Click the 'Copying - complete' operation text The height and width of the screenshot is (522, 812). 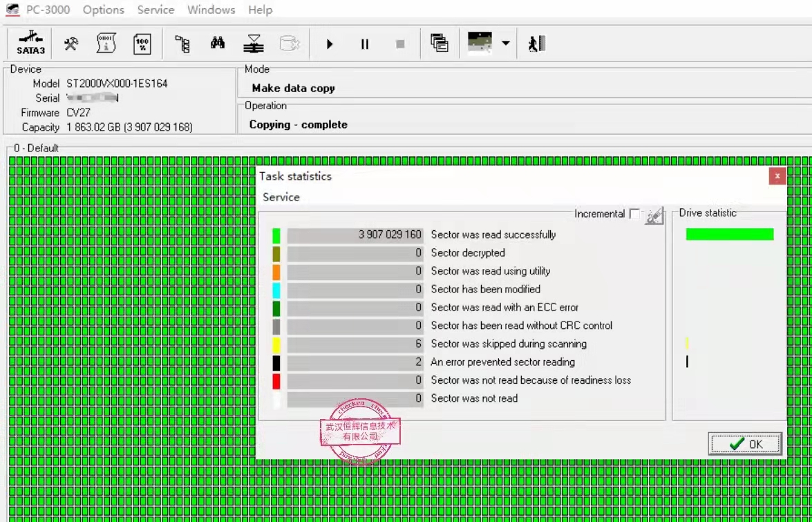(x=299, y=124)
